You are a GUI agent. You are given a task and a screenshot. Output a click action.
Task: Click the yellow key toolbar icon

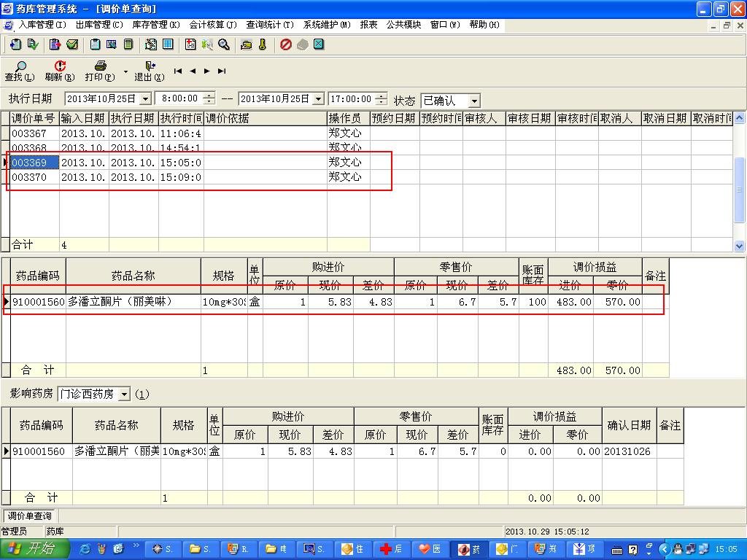[x=263, y=44]
